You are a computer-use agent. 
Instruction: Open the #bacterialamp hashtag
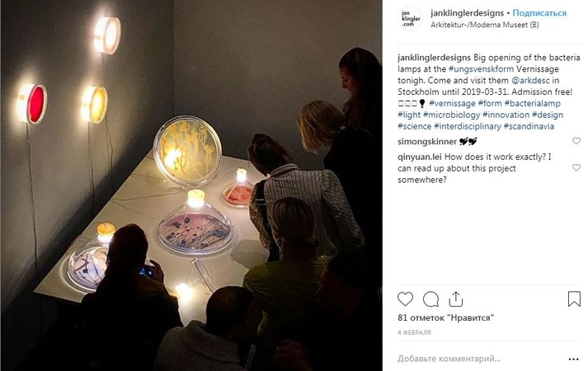(x=533, y=103)
